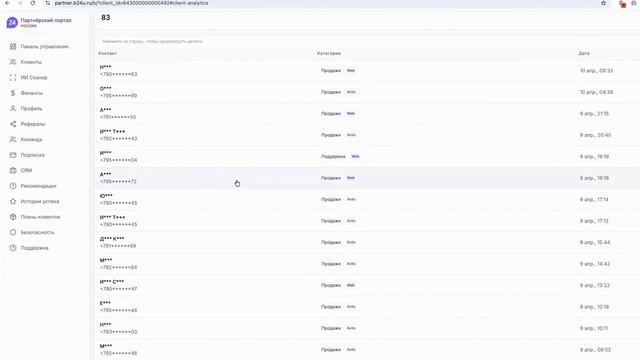Open Рекомендации via its circle icon
This screenshot has width=640, height=360.
(x=13, y=186)
